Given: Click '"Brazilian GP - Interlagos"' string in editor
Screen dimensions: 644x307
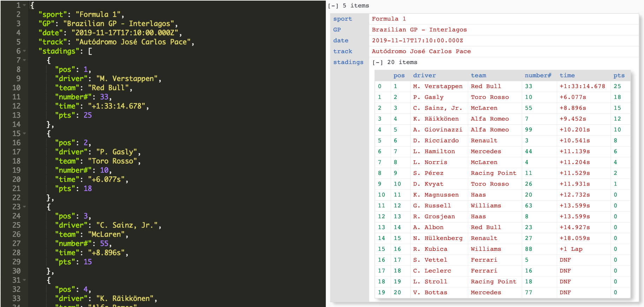Looking at the screenshot, I should (118, 24).
